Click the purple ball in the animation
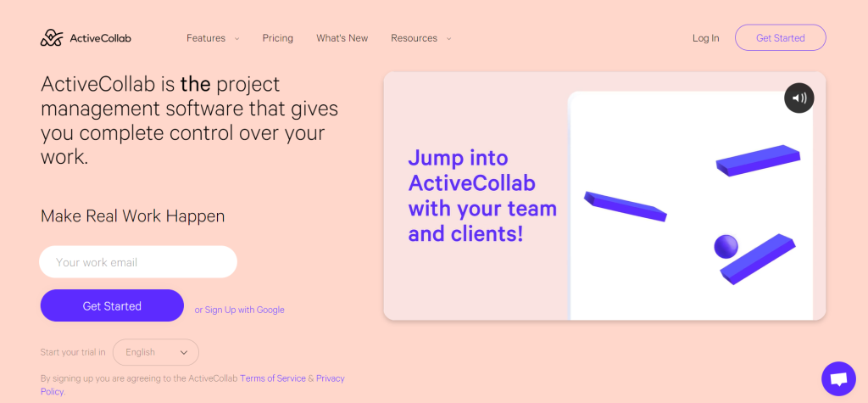The image size is (868, 403). point(726,247)
